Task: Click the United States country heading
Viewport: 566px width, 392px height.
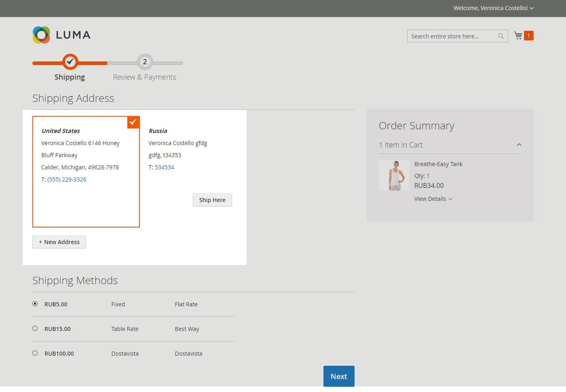Action: [x=61, y=131]
